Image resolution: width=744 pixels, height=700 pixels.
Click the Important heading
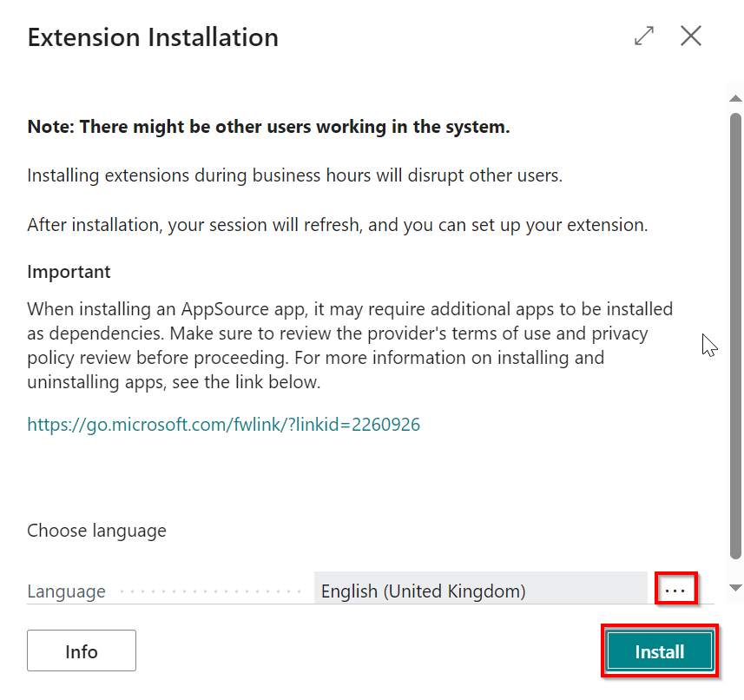69,272
